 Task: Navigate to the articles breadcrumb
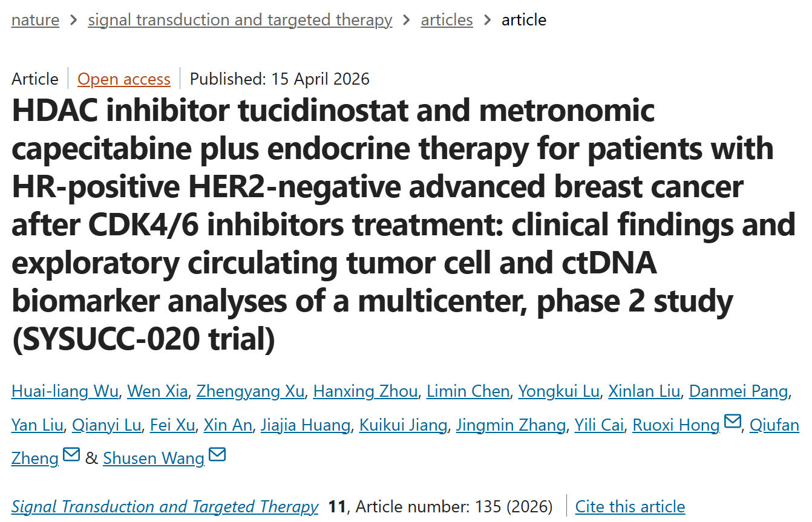[x=447, y=20]
